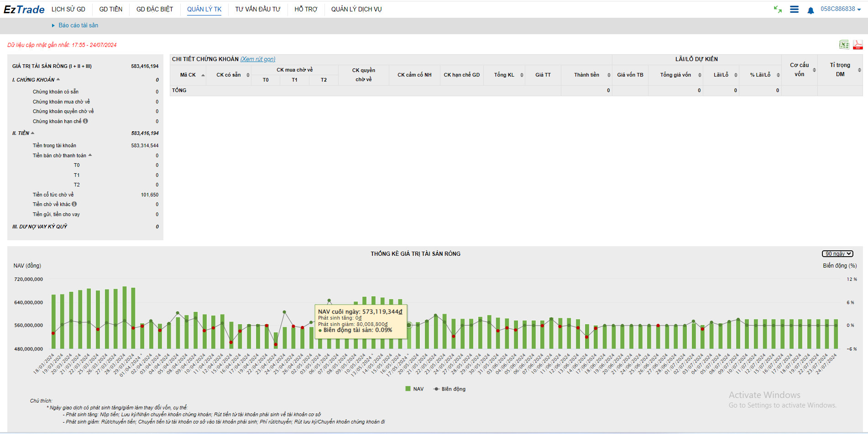
Task: Open the GD TIỀN menu
Action: tap(111, 9)
